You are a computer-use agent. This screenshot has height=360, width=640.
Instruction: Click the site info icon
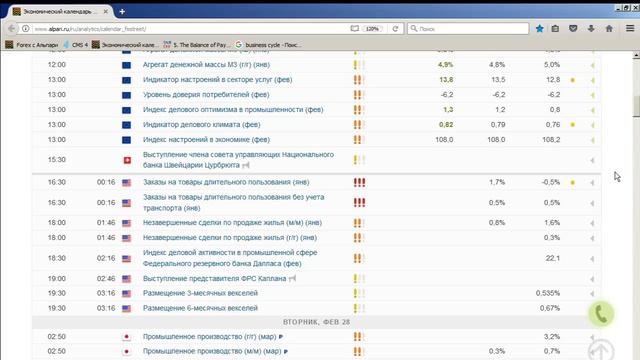point(25,29)
